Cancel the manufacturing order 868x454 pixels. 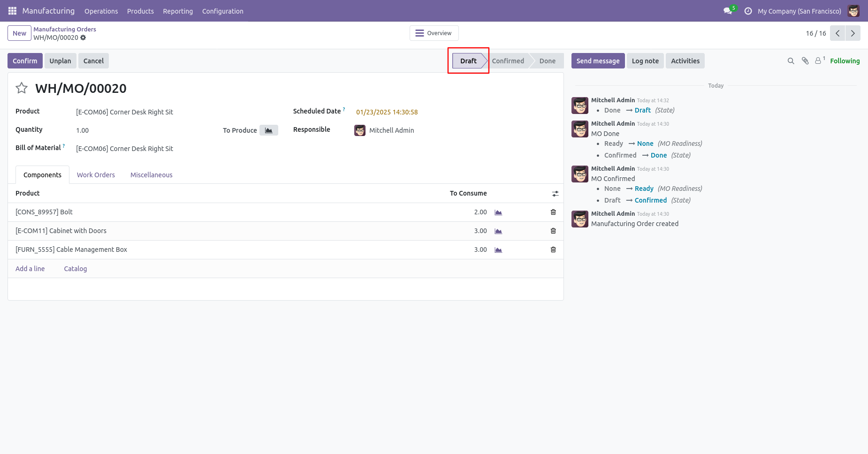point(93,61)
